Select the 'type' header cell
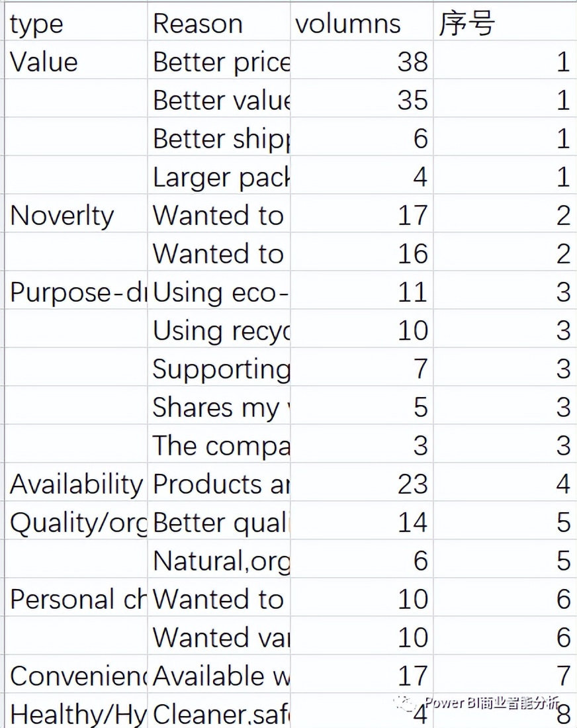 coord(76,22)
